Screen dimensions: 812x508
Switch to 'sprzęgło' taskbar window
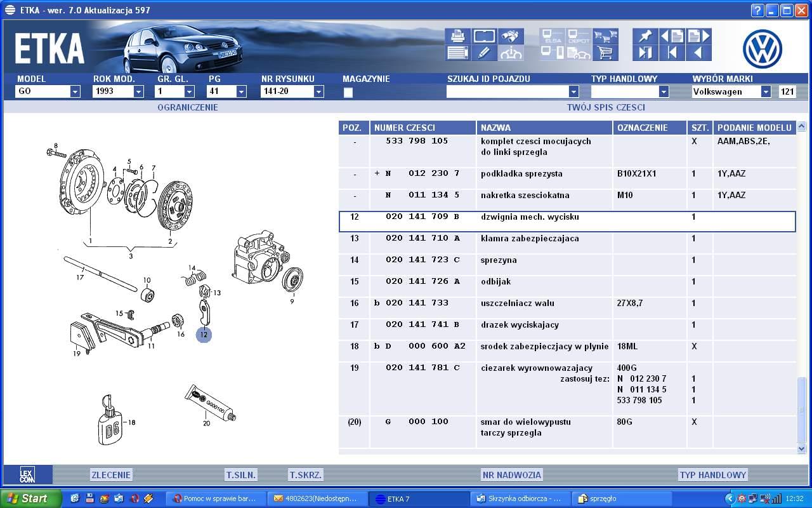click(x=622, y=498)
